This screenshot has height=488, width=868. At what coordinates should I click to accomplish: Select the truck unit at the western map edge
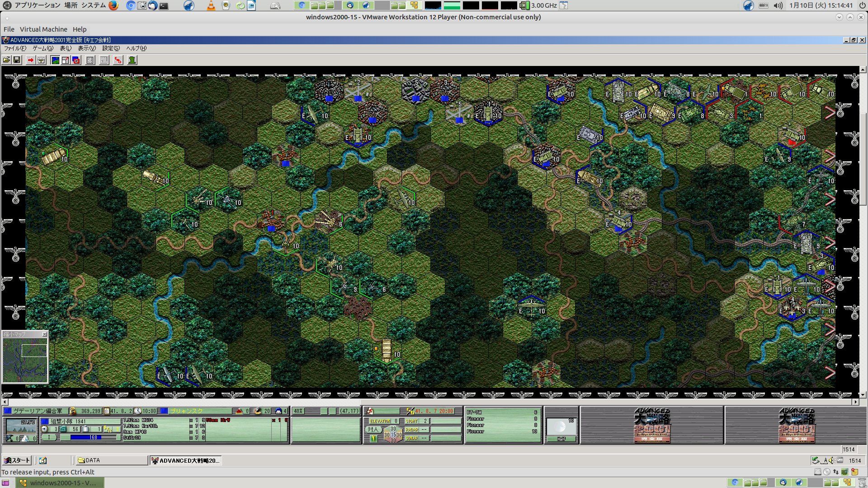pos(54,156)
